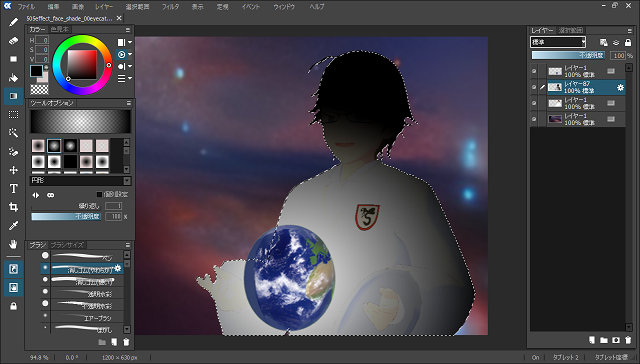640x364 pixels.
Task: Select the Magic Wand tool
Action: (13, 133)
